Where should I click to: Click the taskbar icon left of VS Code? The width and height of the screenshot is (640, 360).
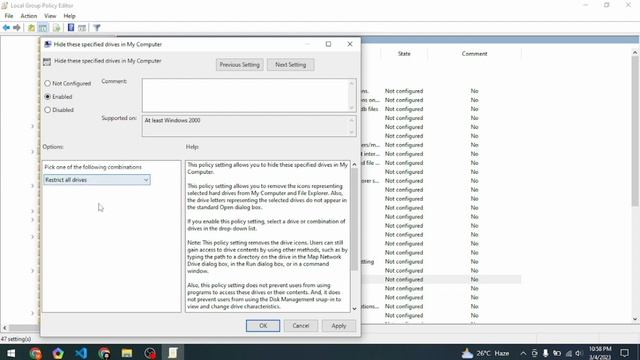pos(58,353)
